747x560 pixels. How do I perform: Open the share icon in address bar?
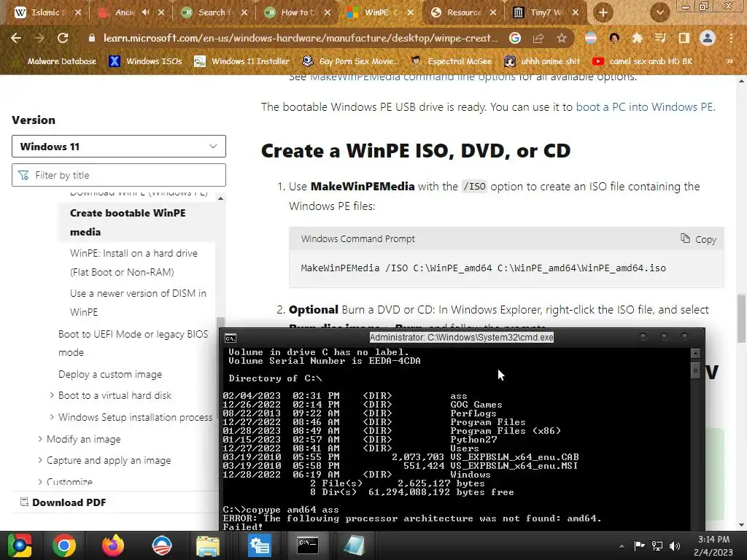[538, 38]
